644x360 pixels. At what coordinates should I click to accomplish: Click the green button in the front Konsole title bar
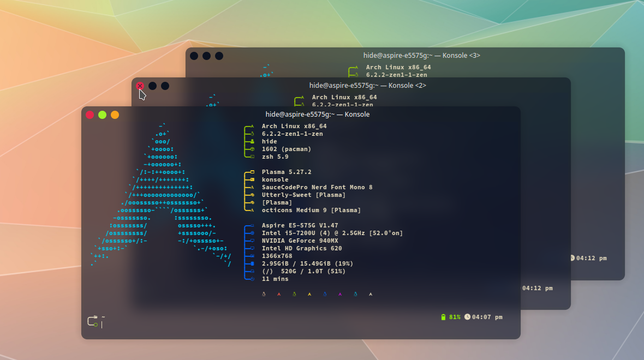pos(102,115)
